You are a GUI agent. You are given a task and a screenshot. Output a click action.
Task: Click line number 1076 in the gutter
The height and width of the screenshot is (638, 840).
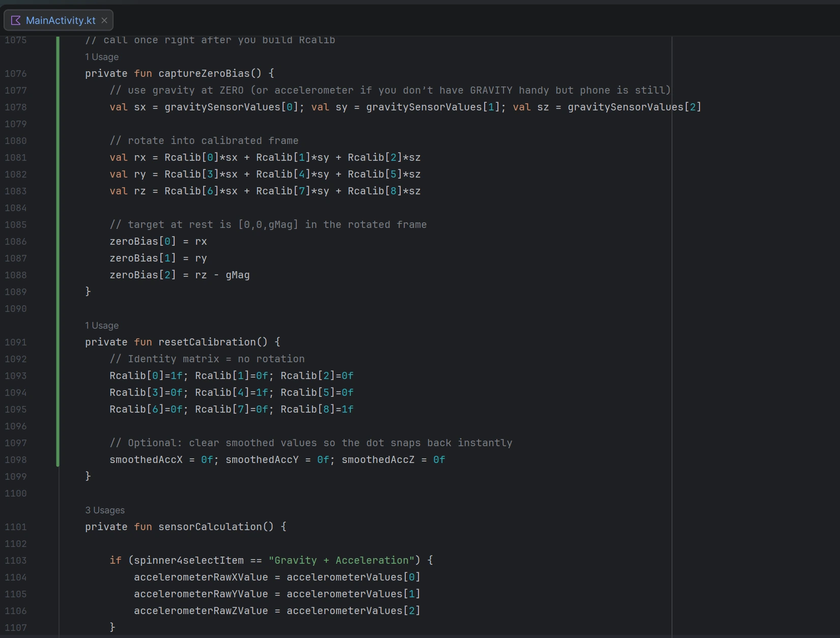point(16,74)
